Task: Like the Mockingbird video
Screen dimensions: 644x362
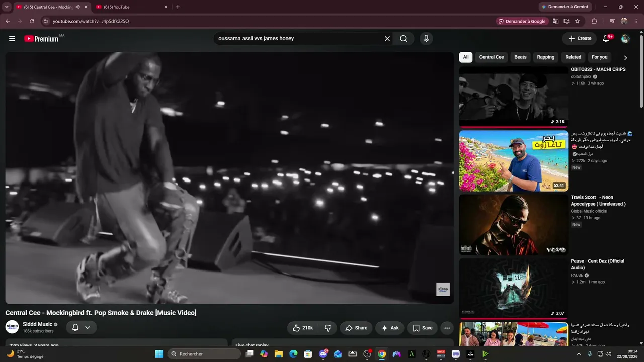Action: (303, 328)
